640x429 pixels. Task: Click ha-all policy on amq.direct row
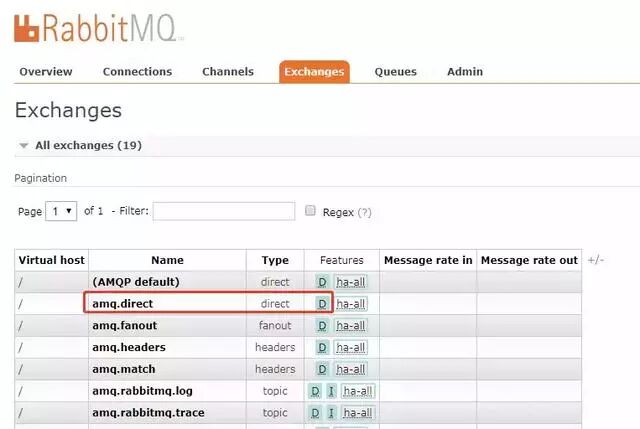point(351,304)
